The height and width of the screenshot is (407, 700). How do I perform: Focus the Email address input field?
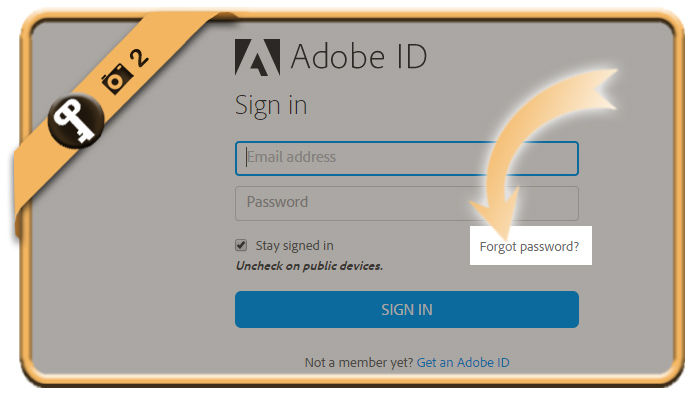(x=407, y=158)
